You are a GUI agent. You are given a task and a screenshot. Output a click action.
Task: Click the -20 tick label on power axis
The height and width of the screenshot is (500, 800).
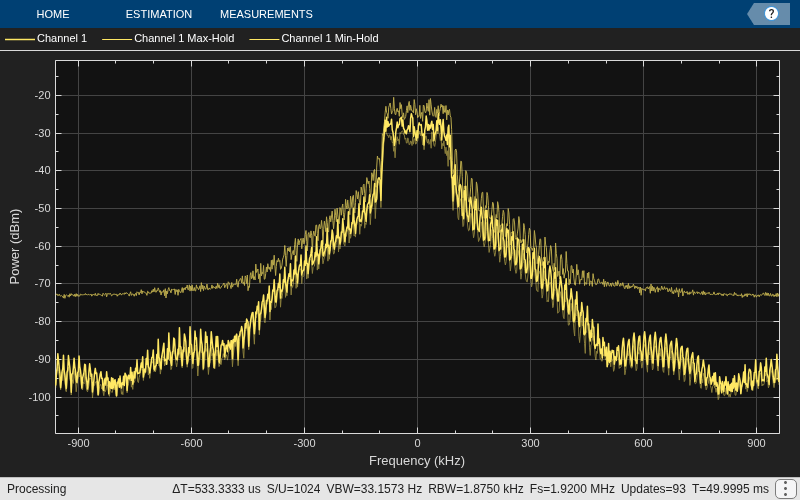(x=42, y=95)
